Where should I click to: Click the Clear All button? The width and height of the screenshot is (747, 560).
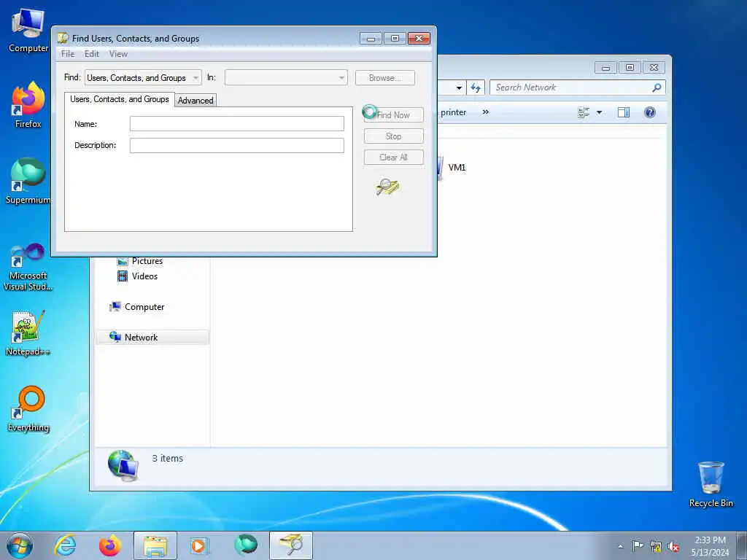tap(393, 157)
